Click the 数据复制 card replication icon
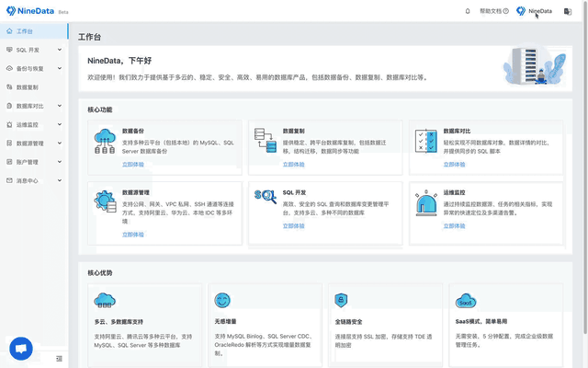Image resolution: width=588 pixels, height=368 pixels. 266,140
